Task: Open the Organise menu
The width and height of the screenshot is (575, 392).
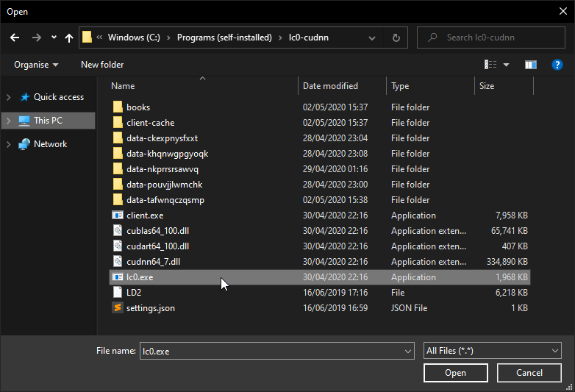Action: 36,65
